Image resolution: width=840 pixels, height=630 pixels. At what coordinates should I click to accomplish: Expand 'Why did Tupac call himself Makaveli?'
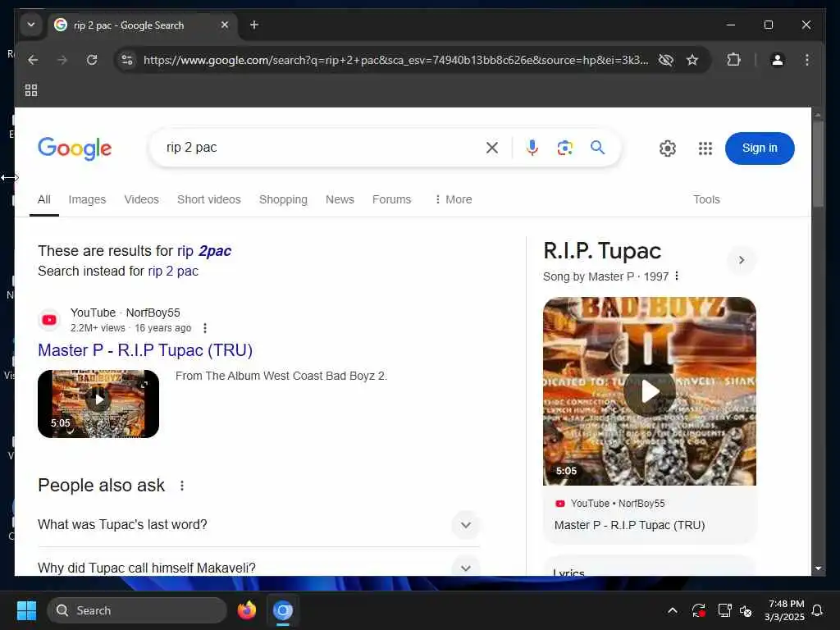[x=258, y=567]
